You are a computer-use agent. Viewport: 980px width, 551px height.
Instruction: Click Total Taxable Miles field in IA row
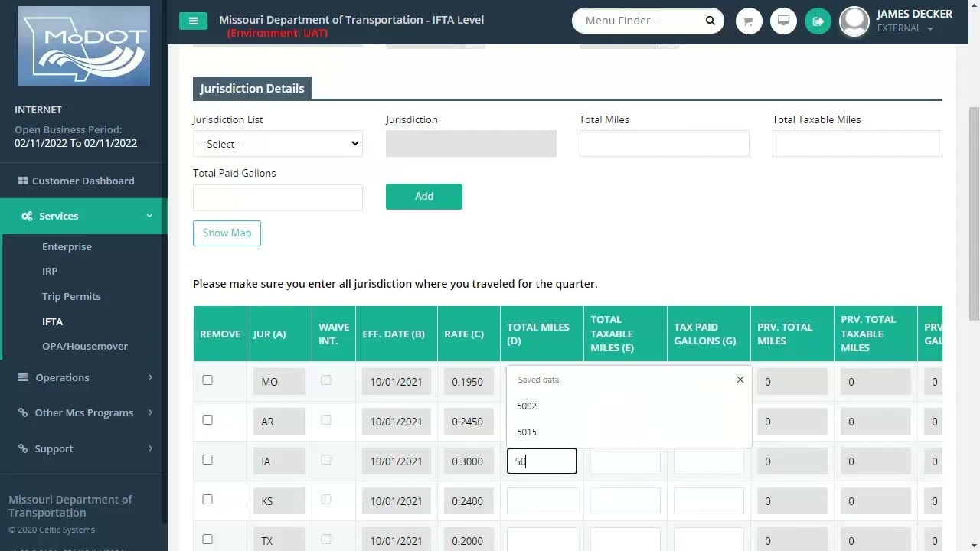click(626, 461)
